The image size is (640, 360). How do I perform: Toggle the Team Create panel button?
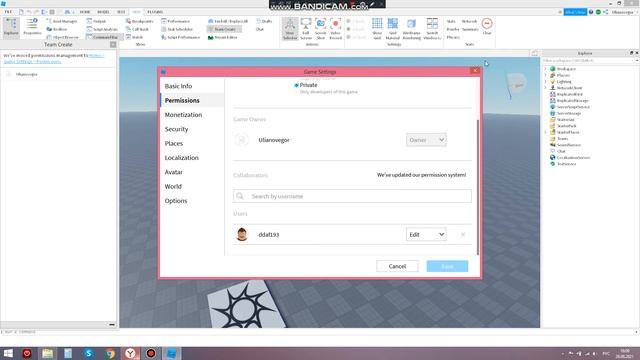[224, 29]
